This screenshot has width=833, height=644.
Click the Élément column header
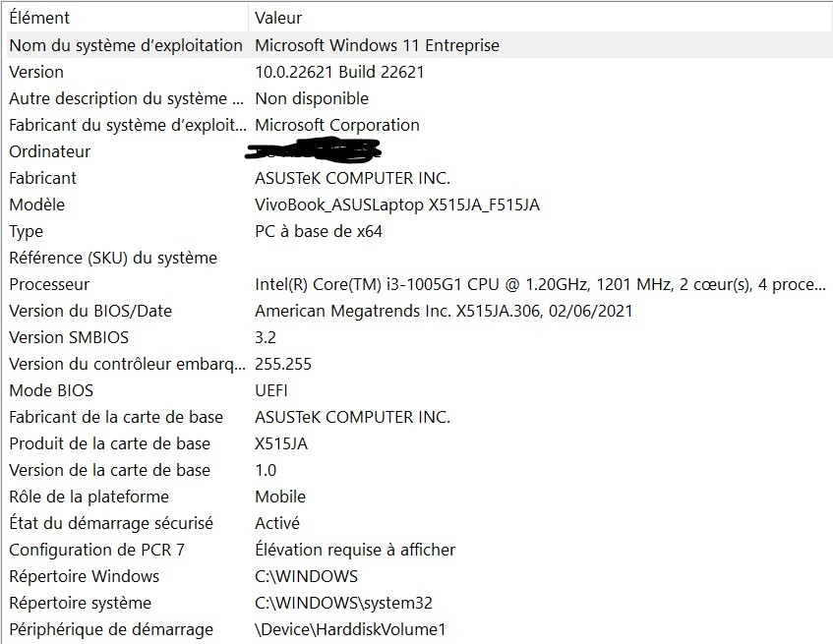coord(126,18)
